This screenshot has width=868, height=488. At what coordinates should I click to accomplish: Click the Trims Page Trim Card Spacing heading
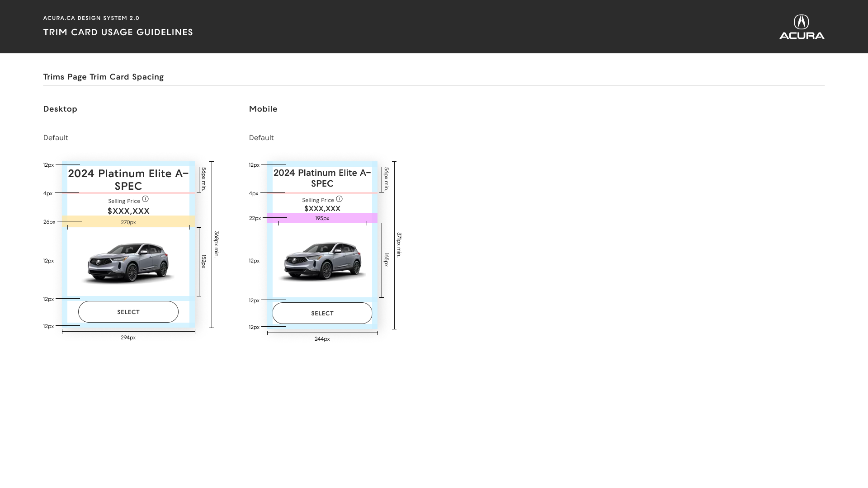pos(104,77)
